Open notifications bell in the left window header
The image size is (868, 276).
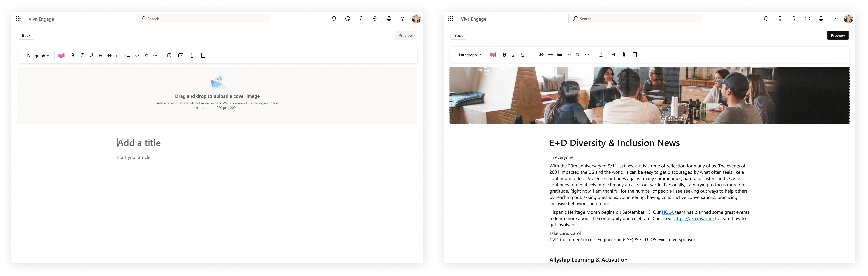coord(334,19)
